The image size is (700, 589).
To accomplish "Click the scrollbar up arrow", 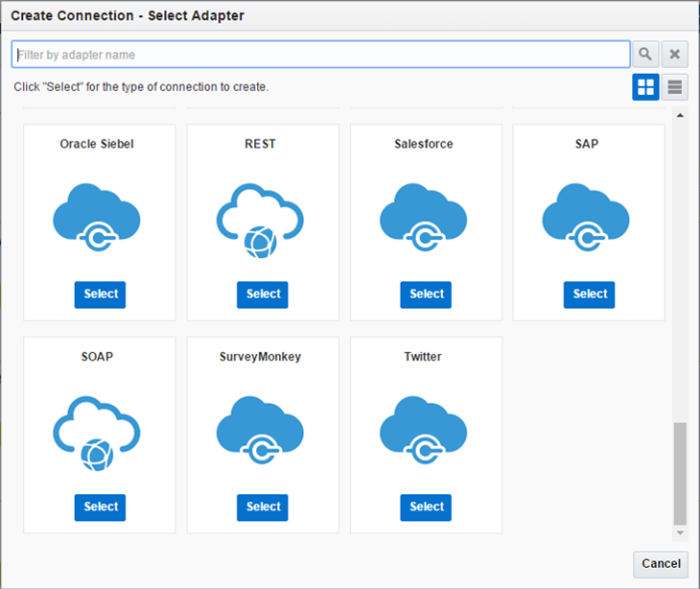I will pos(681,116).
